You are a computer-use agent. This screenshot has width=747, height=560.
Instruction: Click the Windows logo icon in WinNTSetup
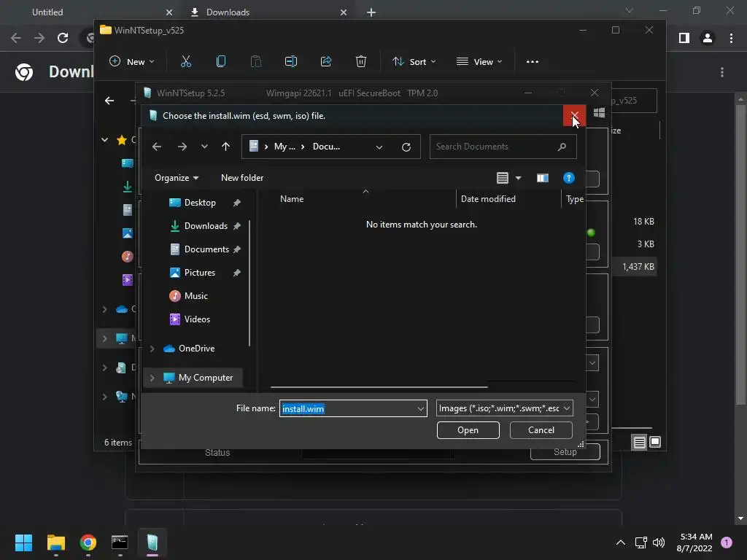600,112
